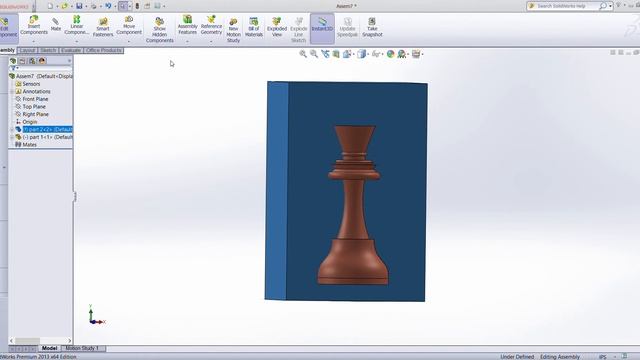
Task: Open the Motion Study 1 tab
Action: tap(82, 348)
